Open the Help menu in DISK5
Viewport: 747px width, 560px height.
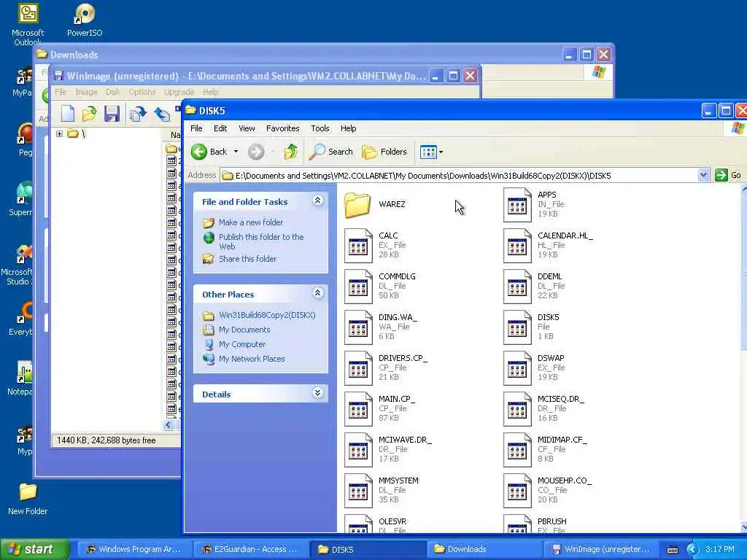click(x=348, y=128)
